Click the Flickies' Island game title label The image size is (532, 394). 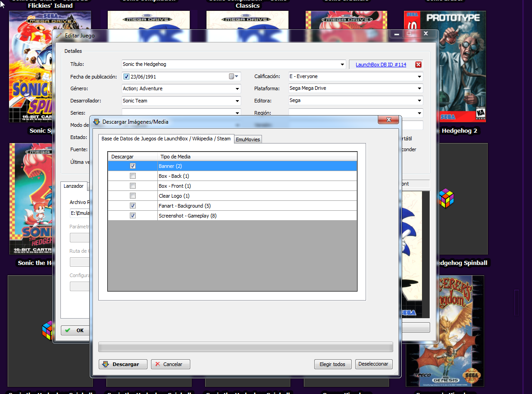pos(50,6)
